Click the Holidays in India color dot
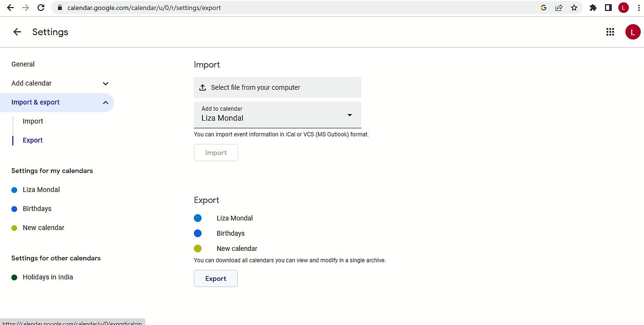644x325 pixels. (x=14, y=277)
